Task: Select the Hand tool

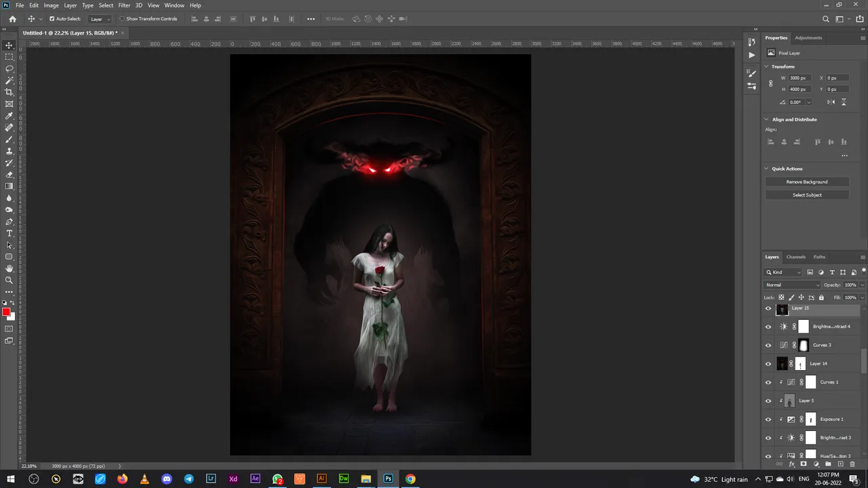Action: [x=9, y=268]
